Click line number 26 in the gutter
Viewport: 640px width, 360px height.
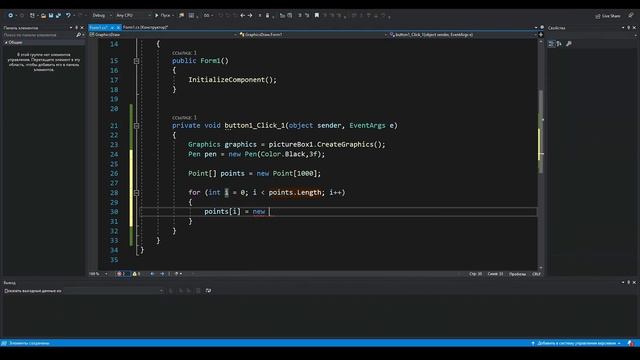114,173
